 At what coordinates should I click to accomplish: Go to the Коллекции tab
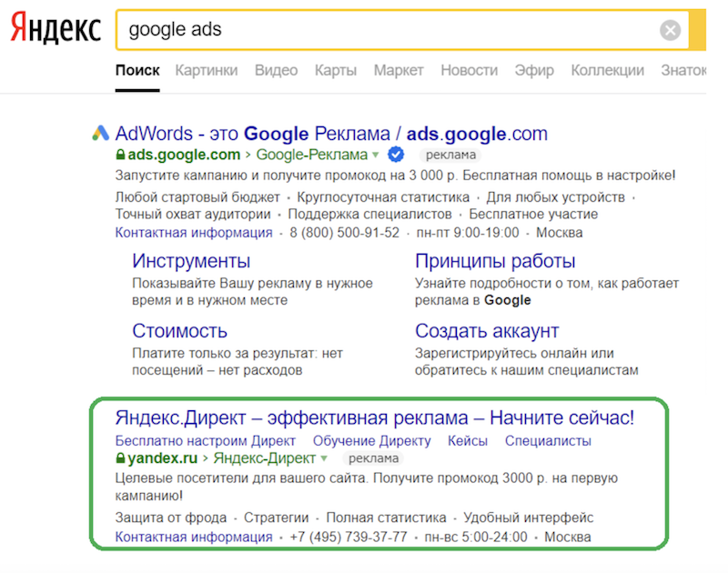point(607,70)
